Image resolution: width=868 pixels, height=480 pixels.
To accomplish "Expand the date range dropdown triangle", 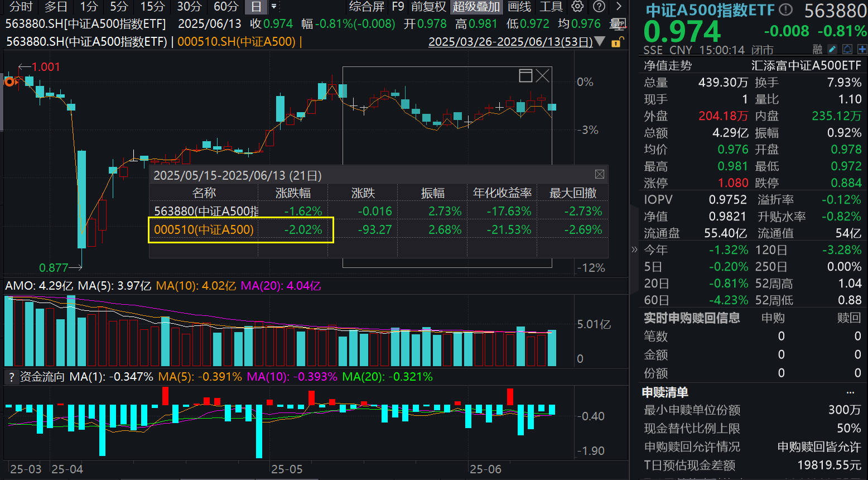I will pyautogui.click(x=600, y=41).
